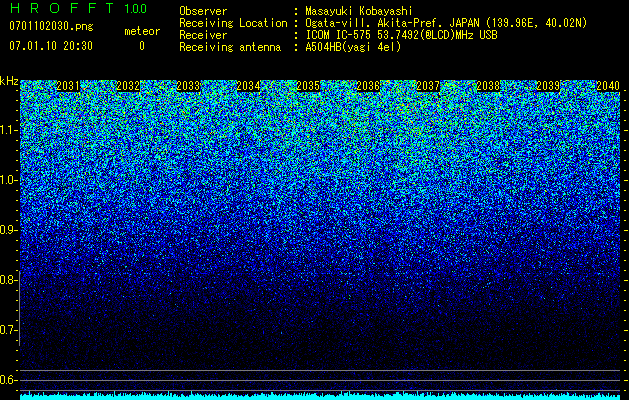Select the name Masayuki Kobayashi
Image resolution: width=629 pixels, height=400 pixels.
pyautogui.click(x=358, y=11)
